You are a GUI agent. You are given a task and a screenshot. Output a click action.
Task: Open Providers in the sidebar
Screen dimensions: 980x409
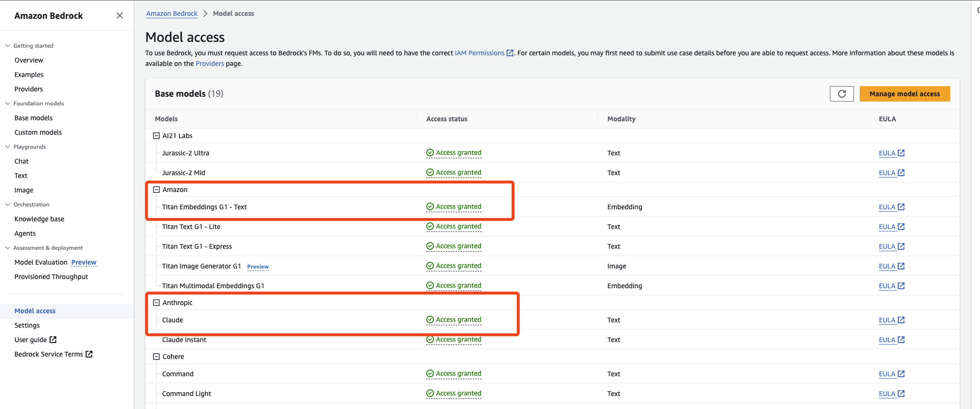pyautogui.click(x=28, y=89)
